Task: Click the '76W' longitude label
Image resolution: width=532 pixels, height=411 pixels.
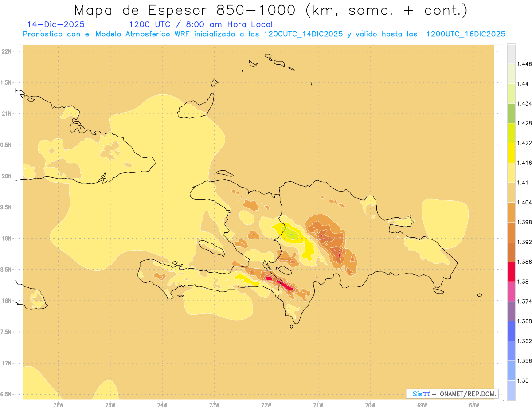Action: pos(58,405)
